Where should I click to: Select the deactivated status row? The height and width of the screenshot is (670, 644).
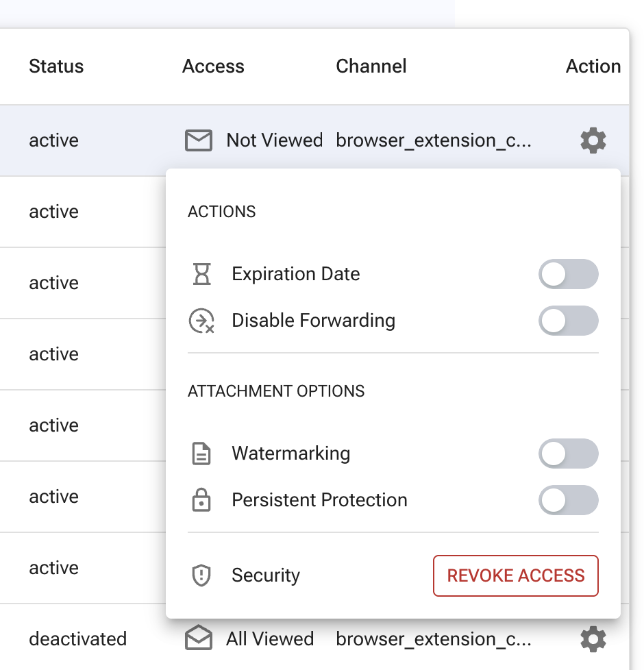point(77,638)
